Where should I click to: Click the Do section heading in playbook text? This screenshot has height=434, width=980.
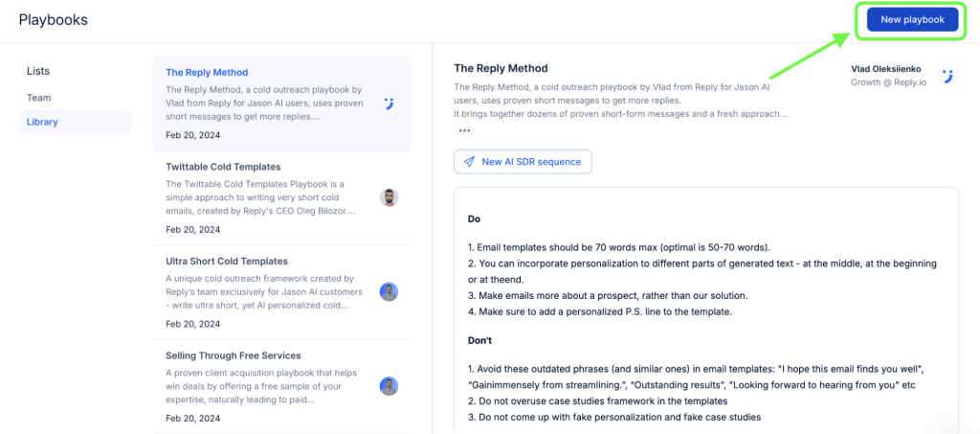click(474, 218)
